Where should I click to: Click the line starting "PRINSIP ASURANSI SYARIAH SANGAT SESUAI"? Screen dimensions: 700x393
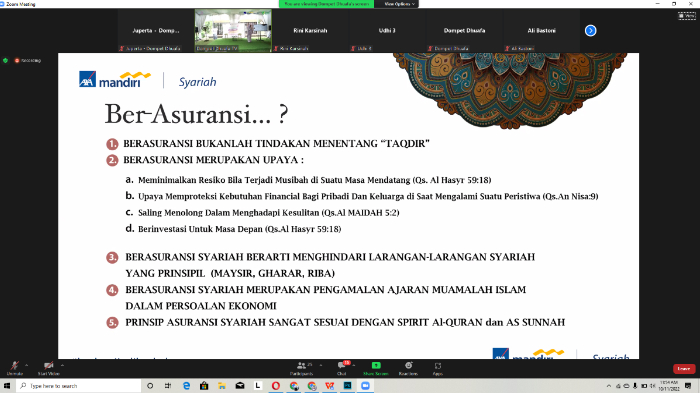345,322
